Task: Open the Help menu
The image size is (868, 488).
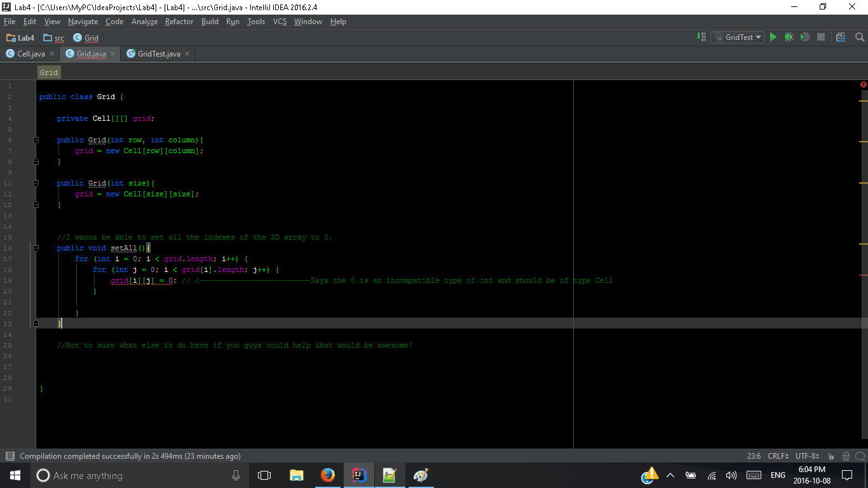Action: click(338, 22)
